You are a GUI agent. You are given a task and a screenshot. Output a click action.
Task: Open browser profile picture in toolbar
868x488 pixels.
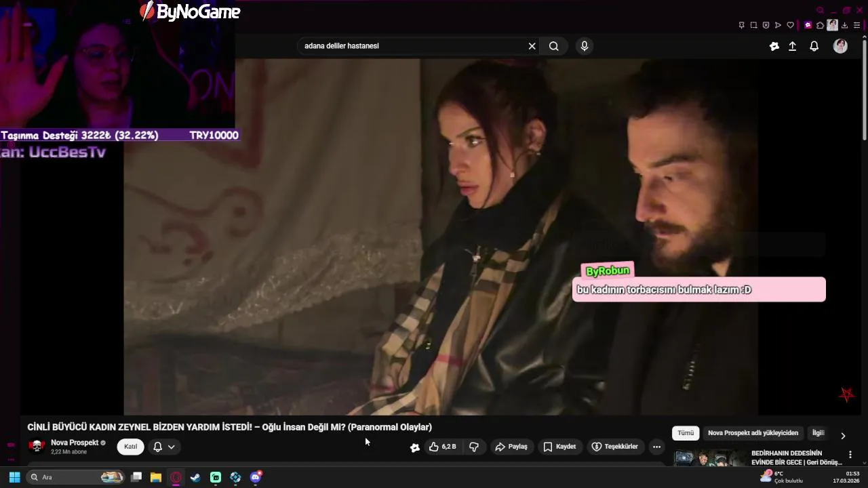(832, 25)
